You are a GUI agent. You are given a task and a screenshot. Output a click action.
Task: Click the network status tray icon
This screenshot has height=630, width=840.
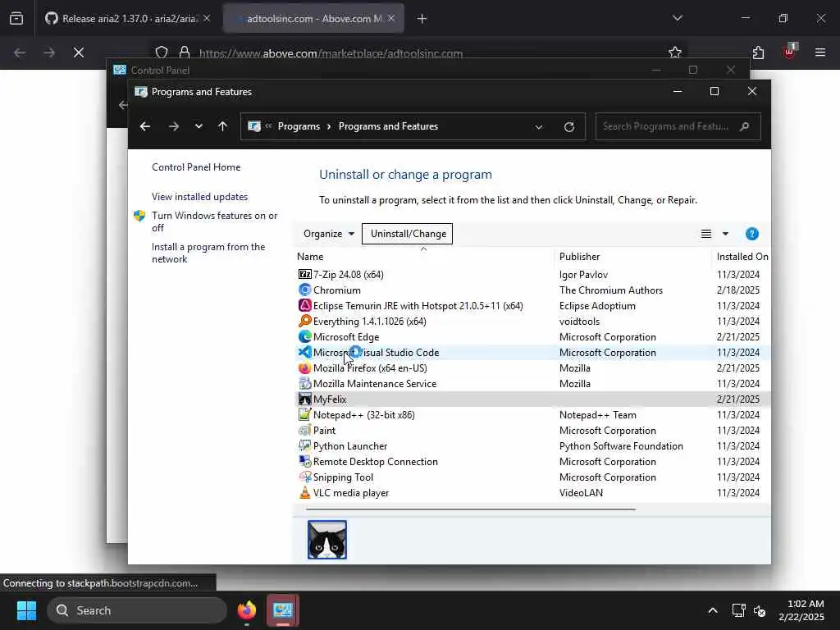(739, 610)
